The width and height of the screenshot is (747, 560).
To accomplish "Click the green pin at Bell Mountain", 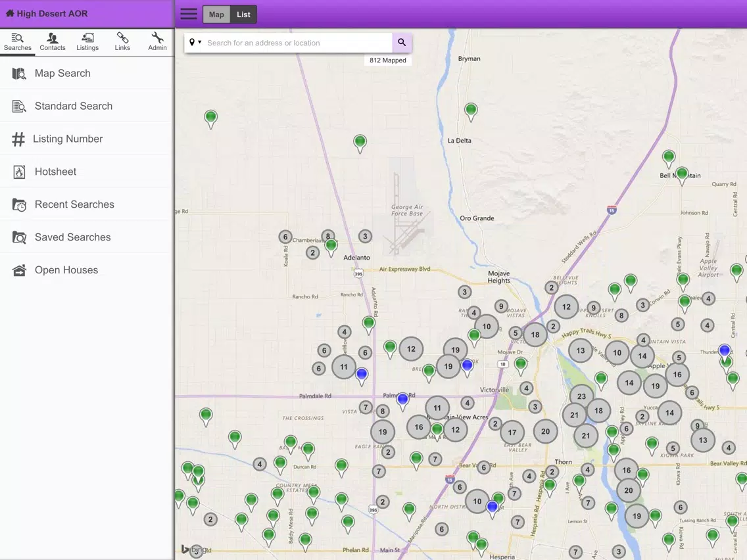I will pyautogui.click(x=682, y=175).
